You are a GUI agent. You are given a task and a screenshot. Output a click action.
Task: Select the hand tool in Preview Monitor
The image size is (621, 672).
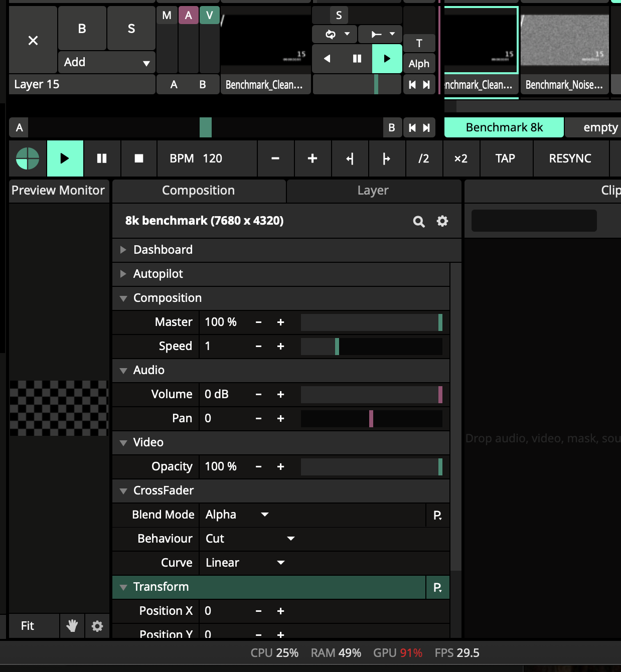(x=72, y=626)
